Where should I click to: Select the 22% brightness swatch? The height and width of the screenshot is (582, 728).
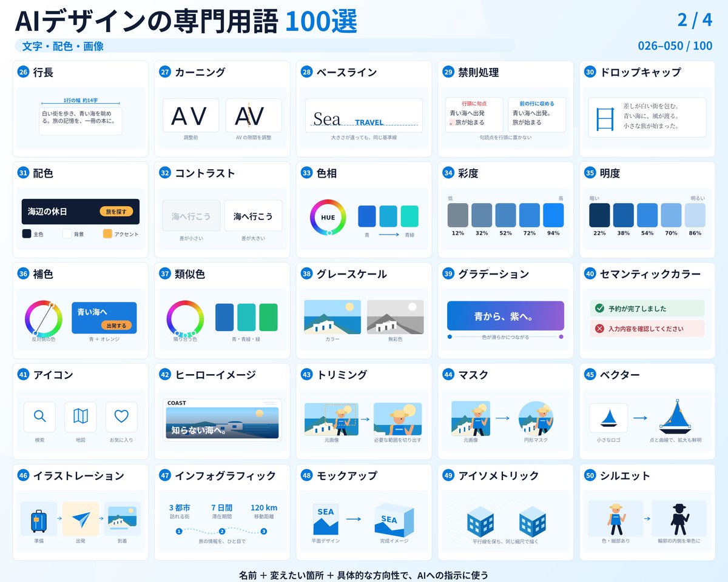[600, 215]
